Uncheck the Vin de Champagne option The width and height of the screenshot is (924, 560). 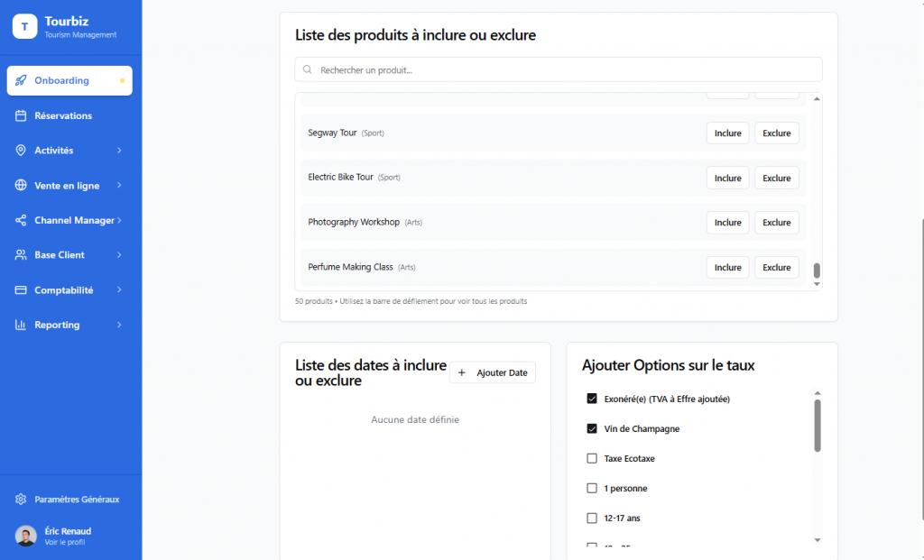[x=592, y=428]
